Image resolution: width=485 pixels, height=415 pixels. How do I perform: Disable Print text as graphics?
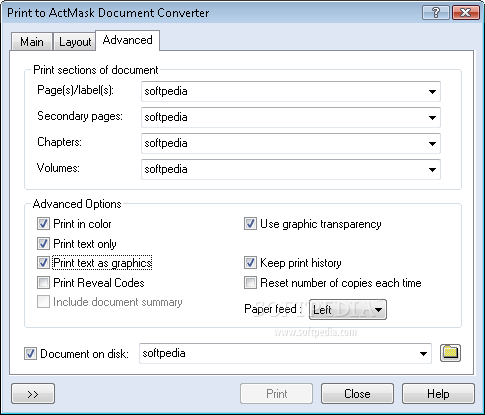[x=43, y=263]
